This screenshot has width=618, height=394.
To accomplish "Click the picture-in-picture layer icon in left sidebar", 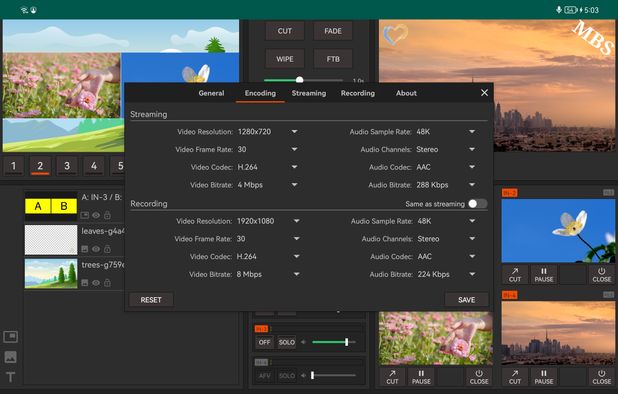I will tap(10, 337).
